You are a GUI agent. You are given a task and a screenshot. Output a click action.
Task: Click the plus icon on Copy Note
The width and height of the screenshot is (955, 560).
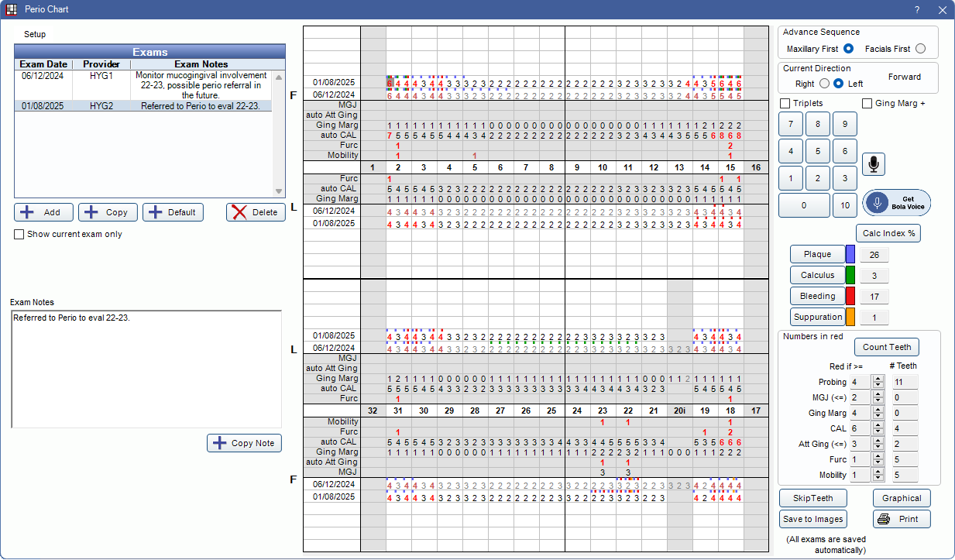(x=219, y=442)
